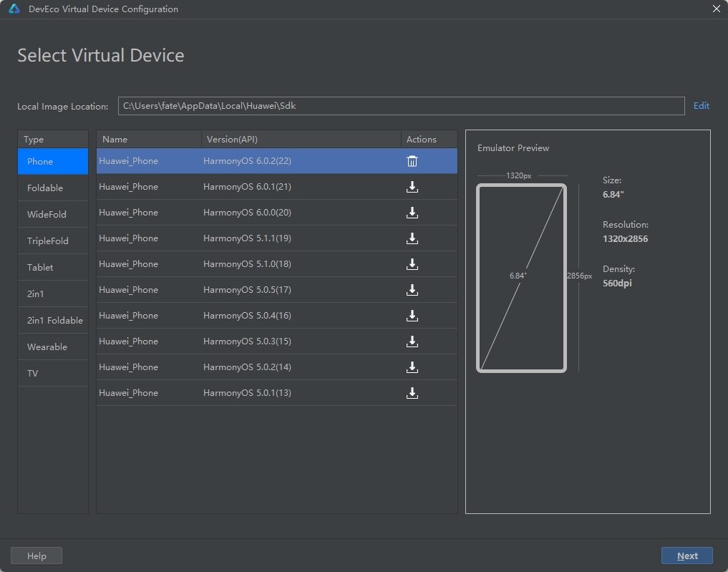The height and width of the screenshot is (572, 728).
Task: Select the Foldable device type
Action: pos(53,188)
